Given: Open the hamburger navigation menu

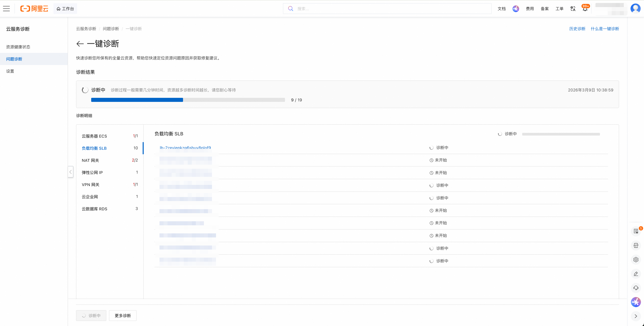Looking at the screenshot, I should pyautogui.click(x=7, y=9).
